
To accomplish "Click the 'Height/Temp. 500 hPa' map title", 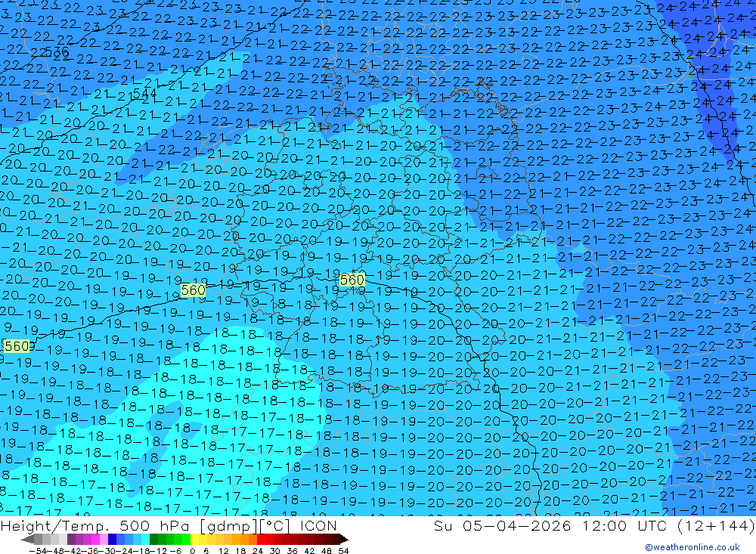I will [95, 526].
